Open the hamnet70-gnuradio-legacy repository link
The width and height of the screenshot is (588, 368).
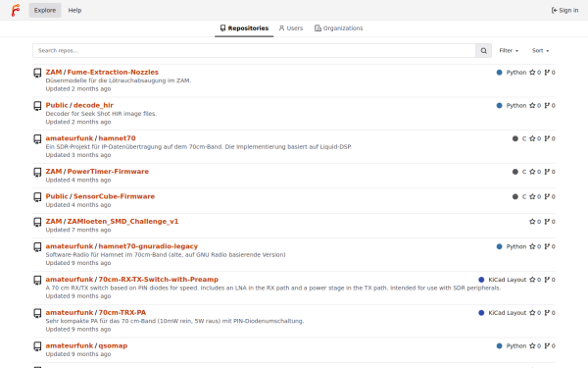[x=148, y=246]
